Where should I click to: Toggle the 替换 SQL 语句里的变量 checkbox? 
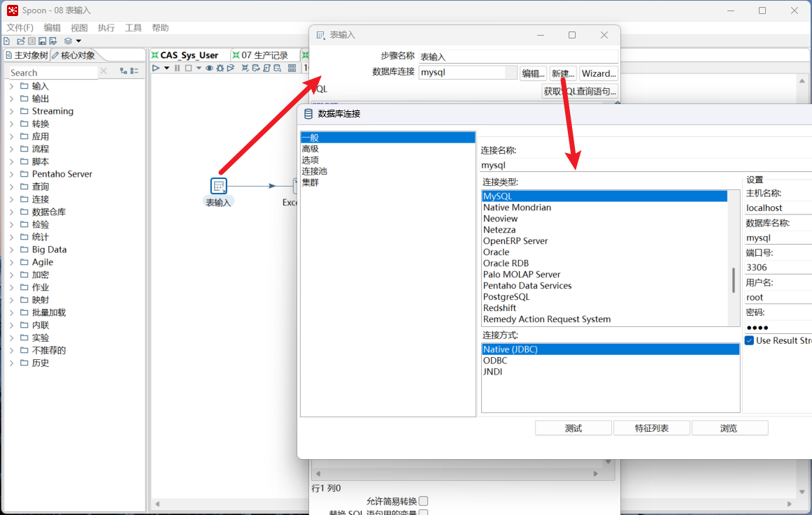(424, 513)
